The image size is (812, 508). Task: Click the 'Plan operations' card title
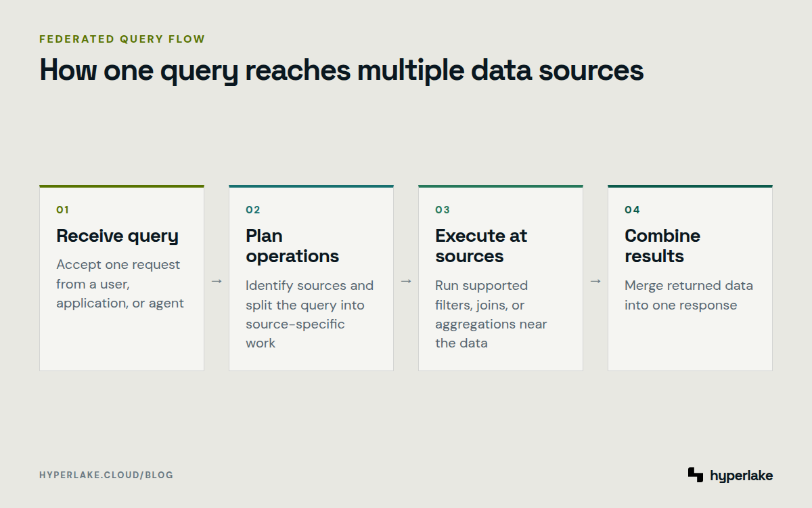click(292, 246)
